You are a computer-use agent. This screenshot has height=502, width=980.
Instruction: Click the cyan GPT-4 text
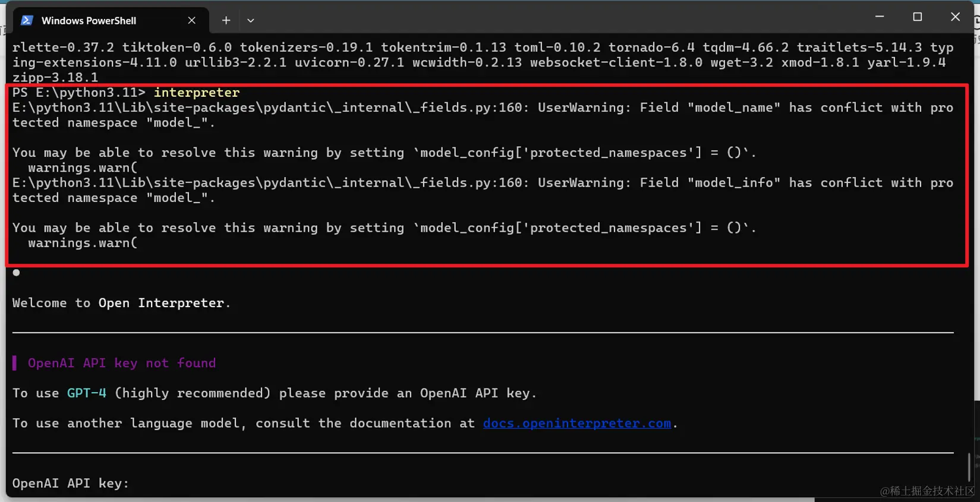pos(86,393)
